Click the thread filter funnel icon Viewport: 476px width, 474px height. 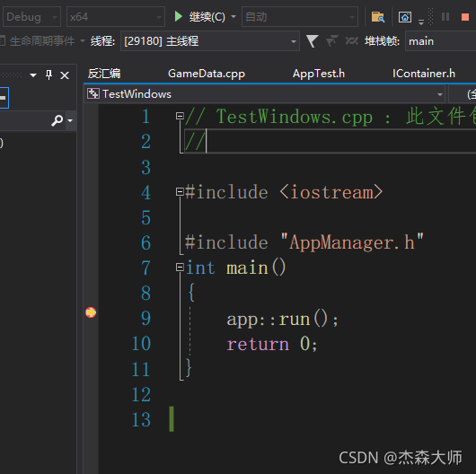point(312,41)
